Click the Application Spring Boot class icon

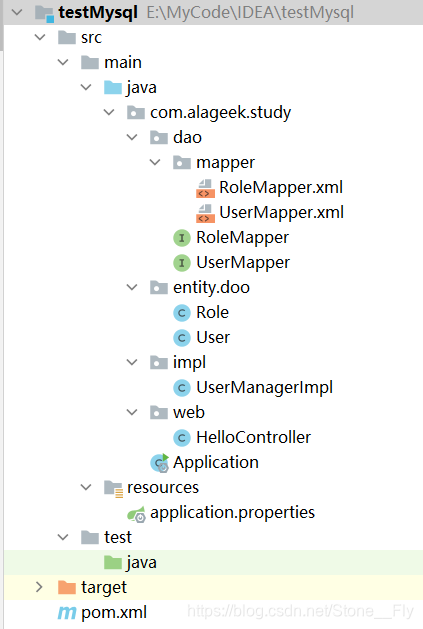(x=159, y=463)
